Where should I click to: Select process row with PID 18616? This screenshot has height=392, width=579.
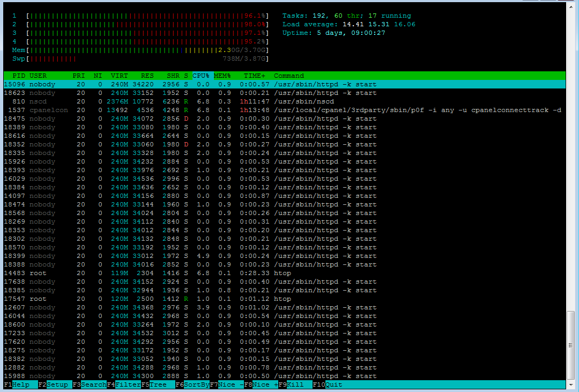[284, 136]
